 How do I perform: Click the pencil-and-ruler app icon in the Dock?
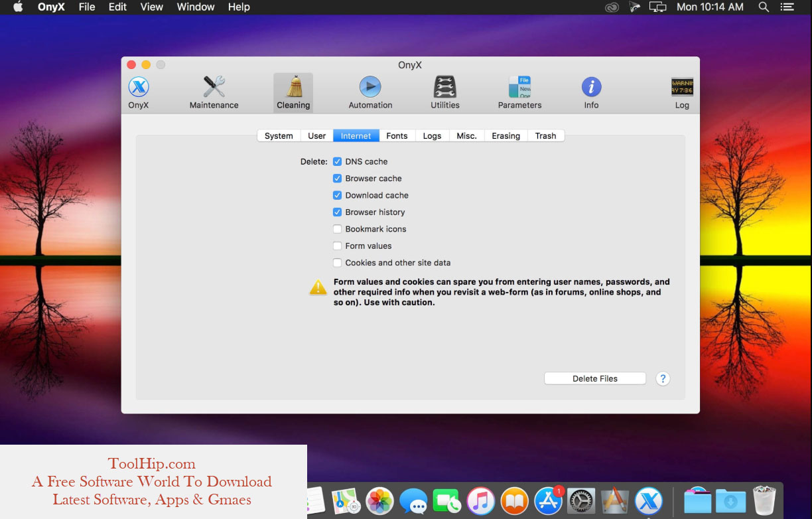tap(615, 500)
